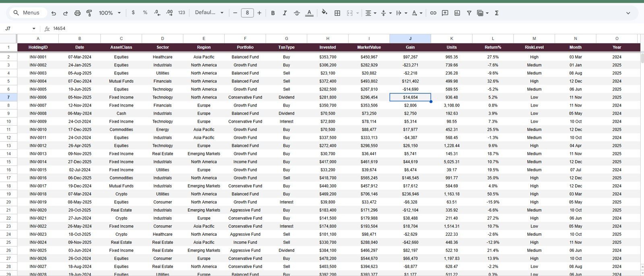Screen dimensions: 644x276
Task: Click the Undo arrow icon
Action: point(54,13)
